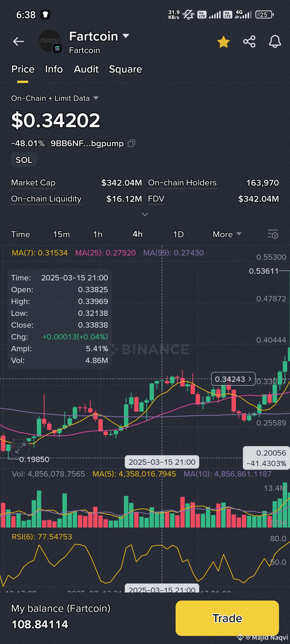Open the share icon

(x=249, y=42)
